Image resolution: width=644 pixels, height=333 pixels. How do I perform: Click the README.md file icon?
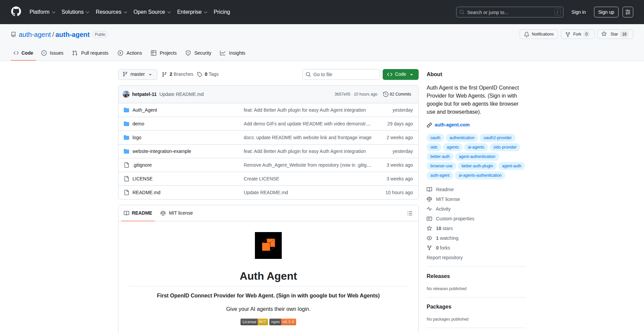[126, 192]
